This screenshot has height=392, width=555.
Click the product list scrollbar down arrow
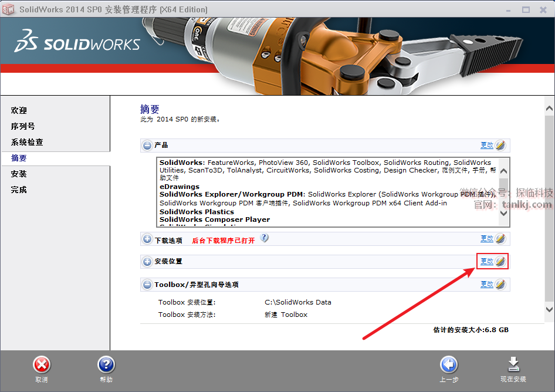coord(504,213)
